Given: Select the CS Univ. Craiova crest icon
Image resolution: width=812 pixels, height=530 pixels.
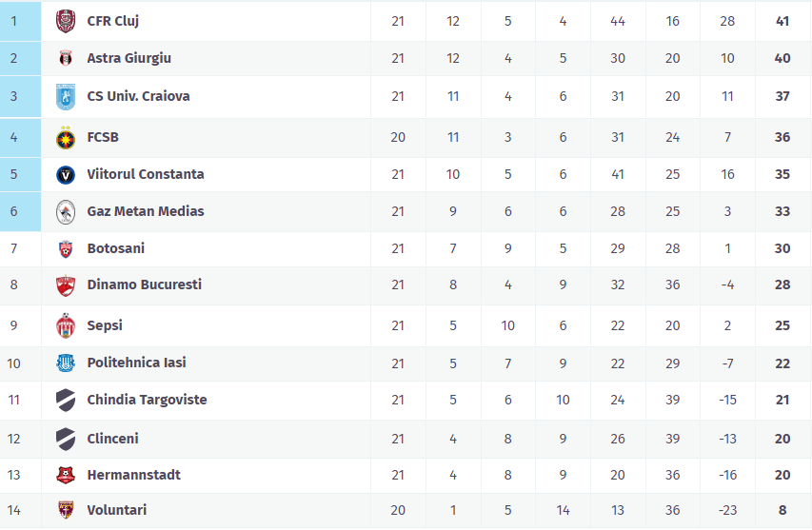Looking at the screenshot, I should (65, 97).
